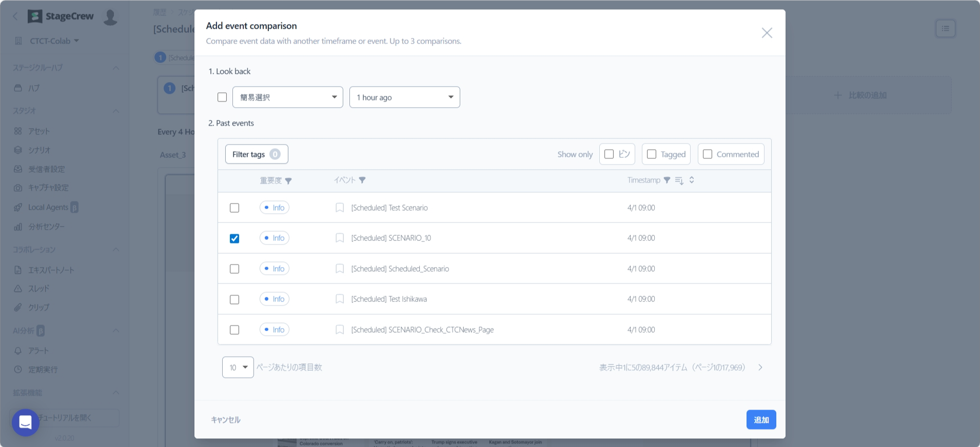Enable the Look back checkbox
Viewport: 980px width, 447px height.
coord(222,97)
